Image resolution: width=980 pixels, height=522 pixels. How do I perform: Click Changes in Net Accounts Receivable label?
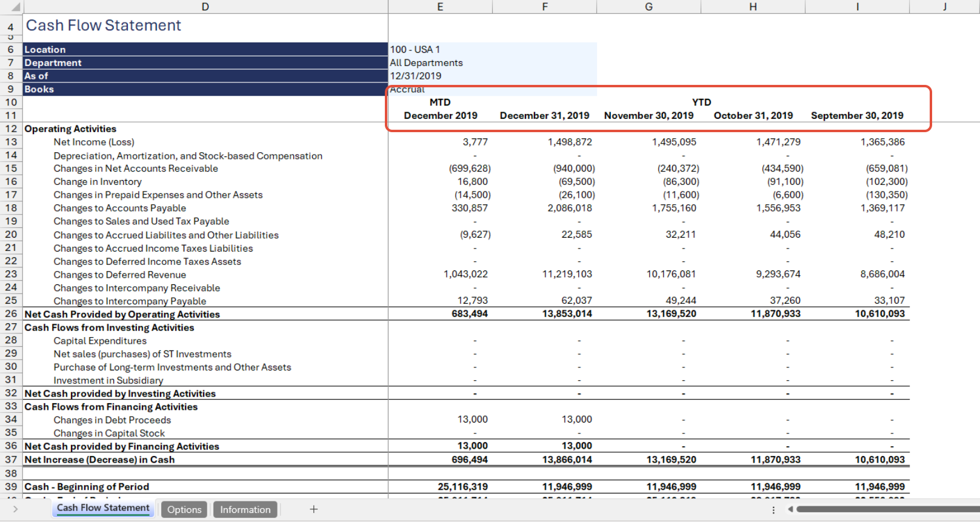point(136,169)
